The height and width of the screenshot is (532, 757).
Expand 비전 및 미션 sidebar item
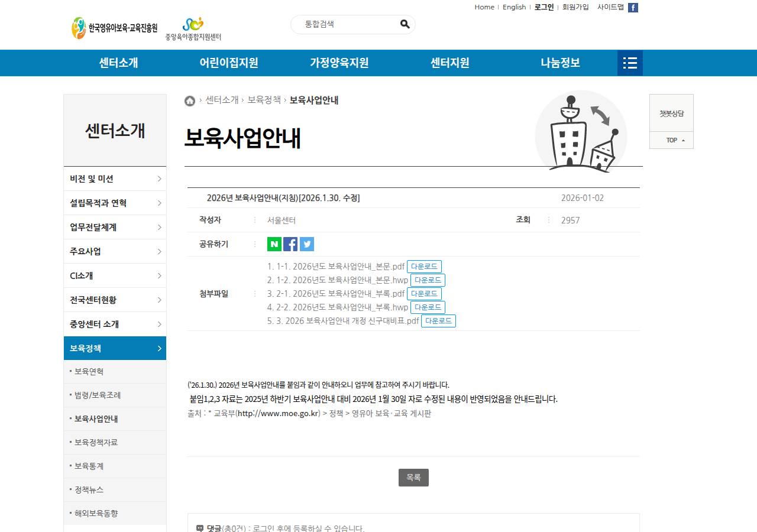[115, 179]
